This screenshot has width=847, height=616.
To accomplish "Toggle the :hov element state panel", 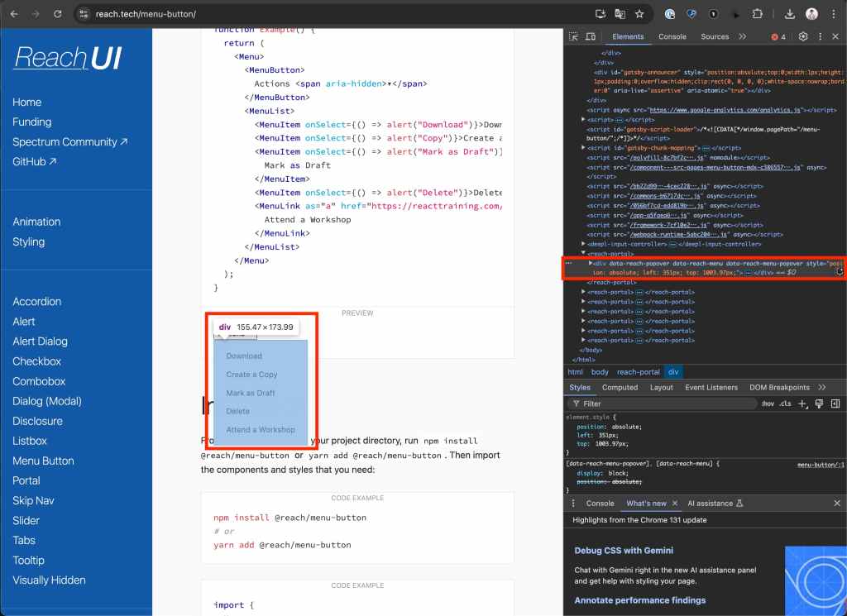I will (768, 404).
